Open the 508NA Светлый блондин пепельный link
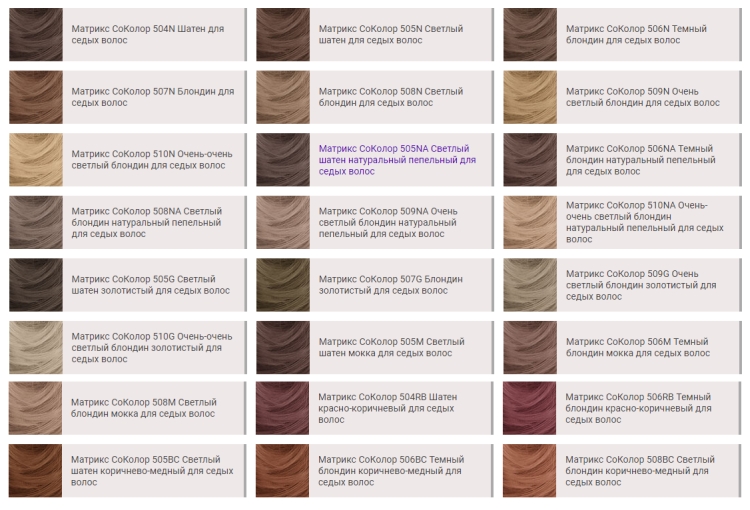This screenshot has height=510, width=750. [x=147, y=222]
